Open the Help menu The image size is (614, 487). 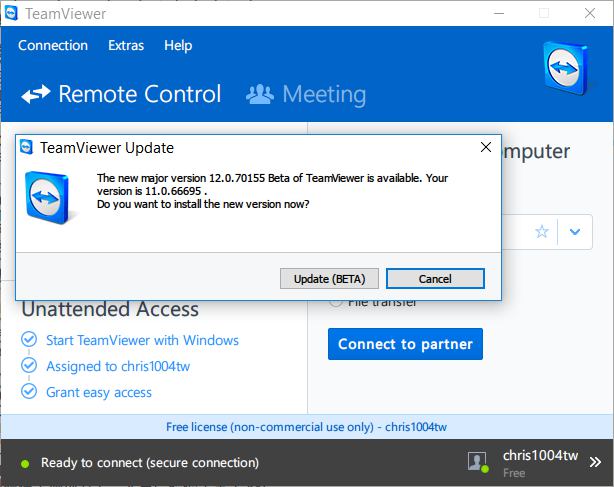point(178,45)
